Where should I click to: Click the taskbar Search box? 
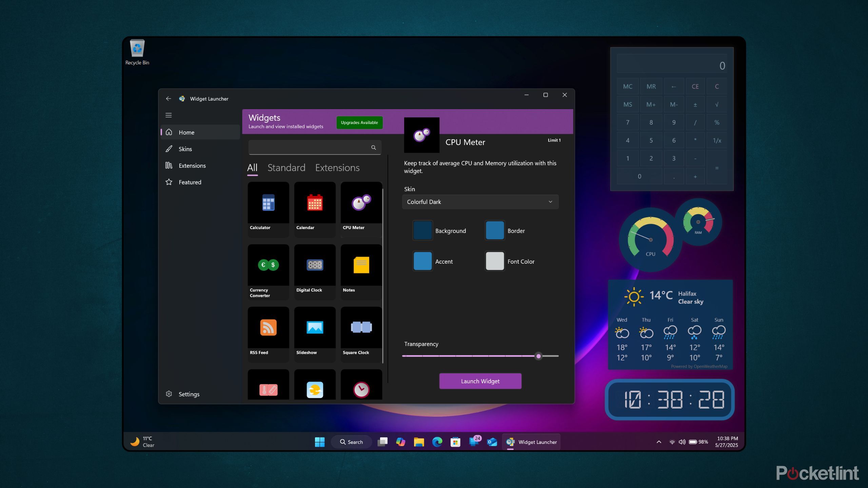(x=351, y=442)
